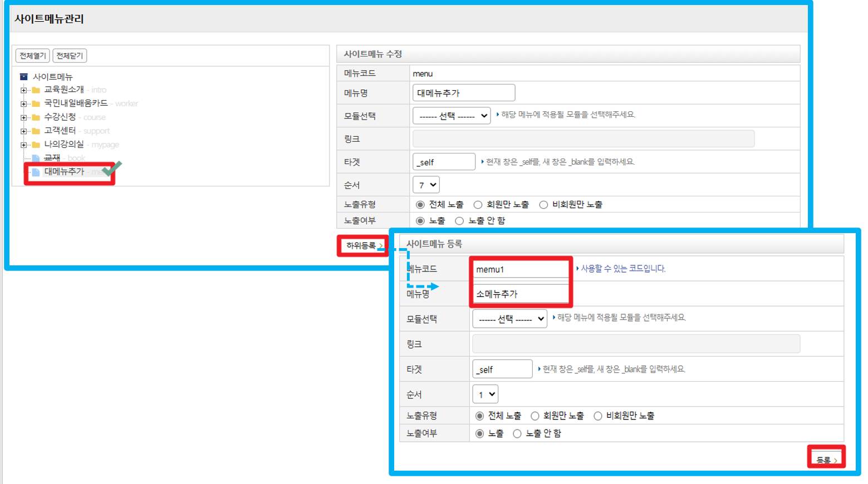868x484 pixels.
Task: Select 비회원만 노출 in the register form
Action: [598, 416]
